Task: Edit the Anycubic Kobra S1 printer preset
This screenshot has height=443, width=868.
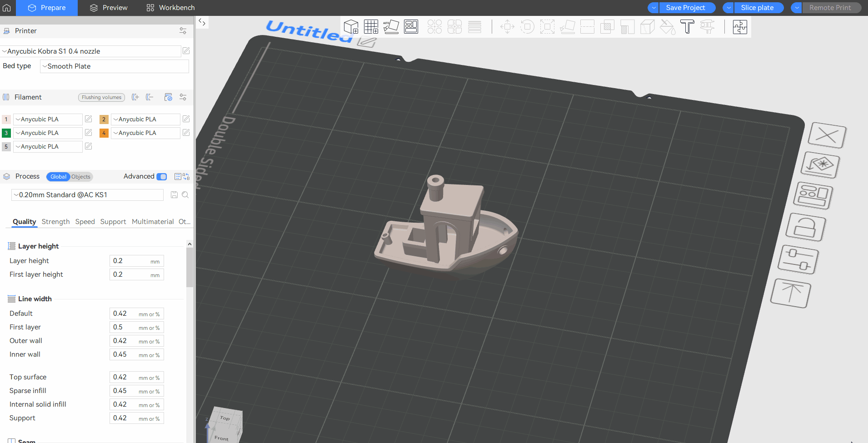Action: click(x=186, y=51)
